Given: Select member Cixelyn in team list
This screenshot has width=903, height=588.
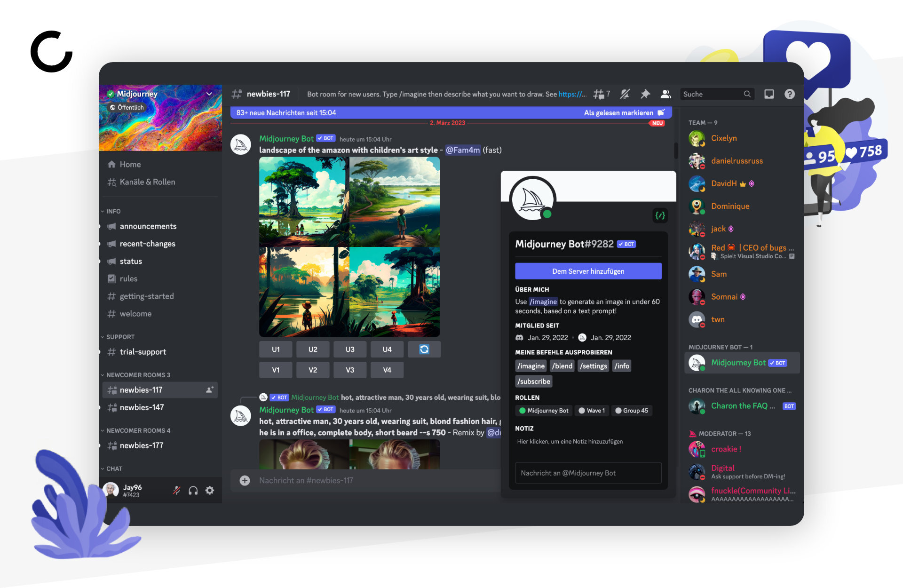Looking at the screenshot, I should click(x=742, y=138).
